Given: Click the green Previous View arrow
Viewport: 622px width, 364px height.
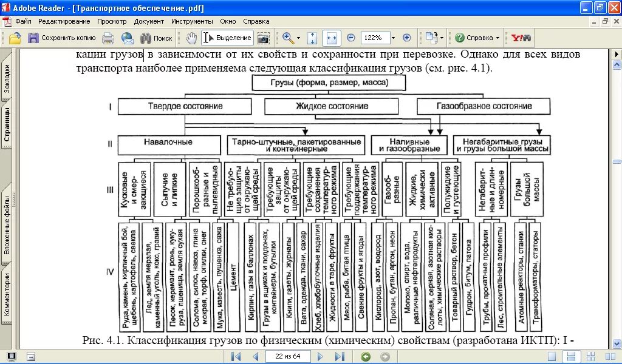Looking at the screenshot, I should [x=365, y=357].
